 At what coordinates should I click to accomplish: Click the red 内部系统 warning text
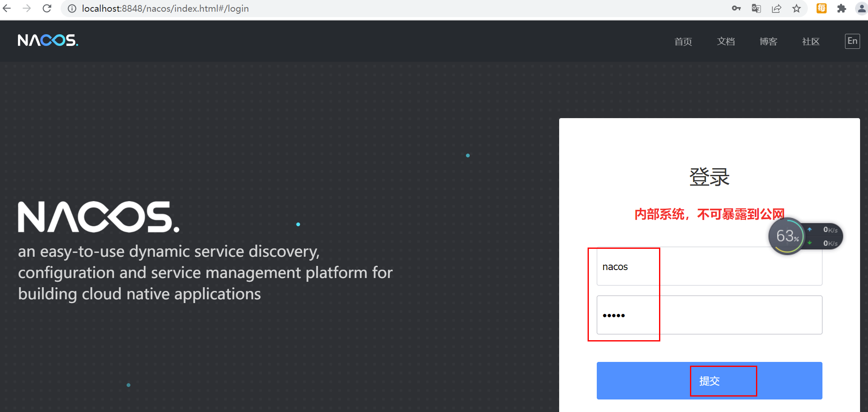(709, 214)
